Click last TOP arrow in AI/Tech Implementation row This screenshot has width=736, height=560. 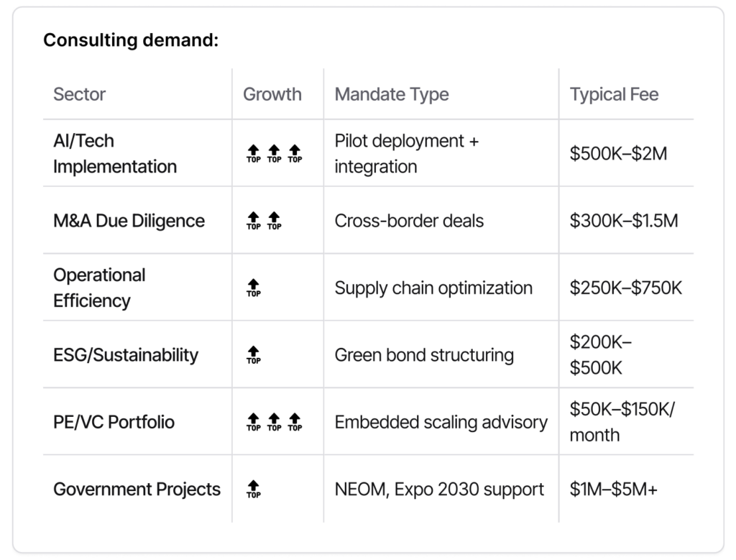click(x=295, y=154)
